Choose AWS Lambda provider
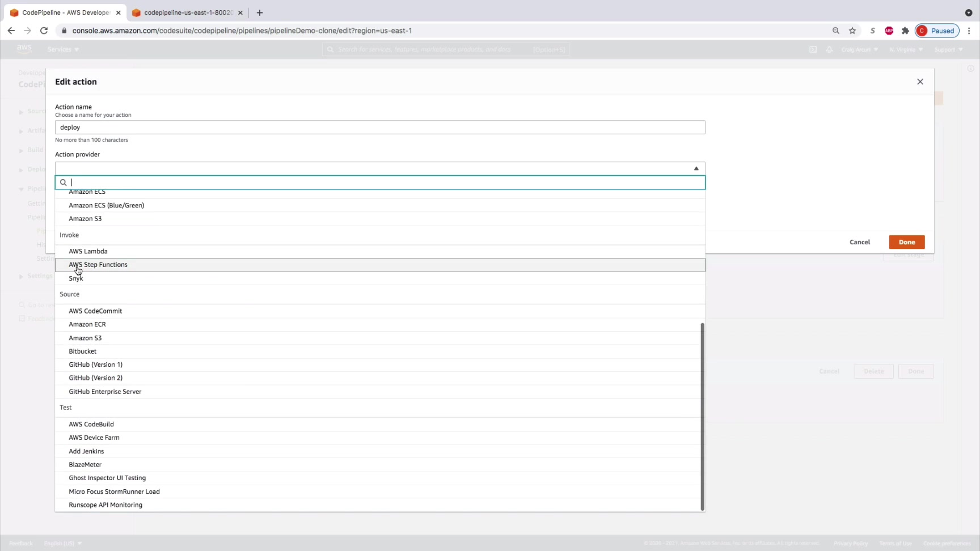Viewport: 980px width, 551px height. coord(380,251)
